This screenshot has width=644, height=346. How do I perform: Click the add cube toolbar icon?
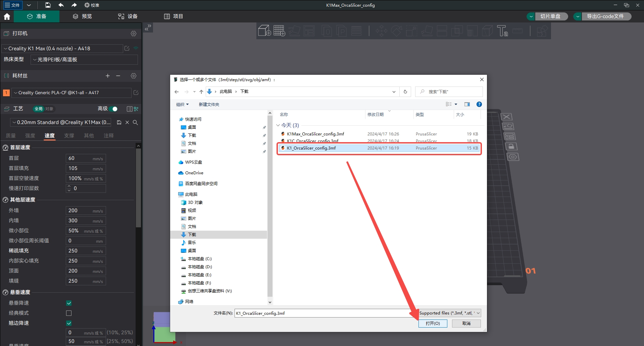[264, 31]
